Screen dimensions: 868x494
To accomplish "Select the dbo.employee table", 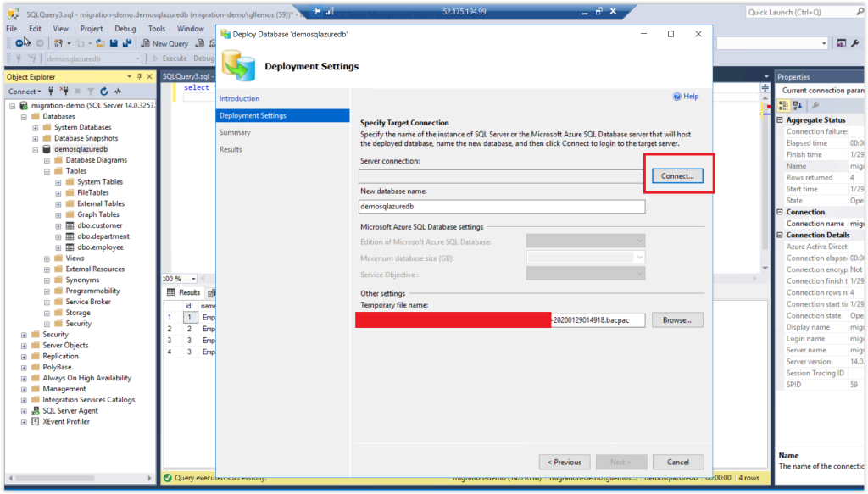I will [x=100, y=247].
